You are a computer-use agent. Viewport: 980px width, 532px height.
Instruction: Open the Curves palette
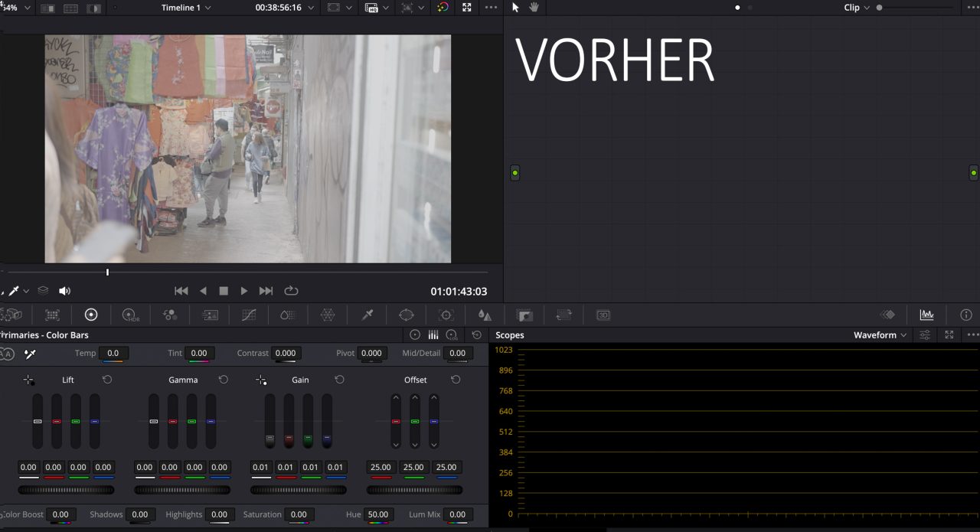tap(249, 315)
